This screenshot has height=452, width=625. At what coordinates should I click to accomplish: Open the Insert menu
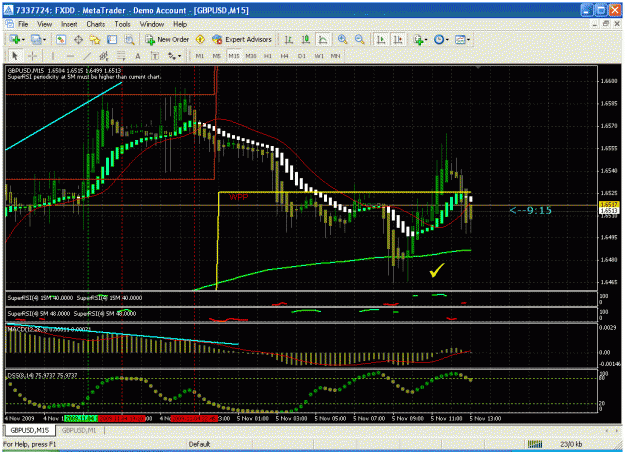[x=69, y=24]
